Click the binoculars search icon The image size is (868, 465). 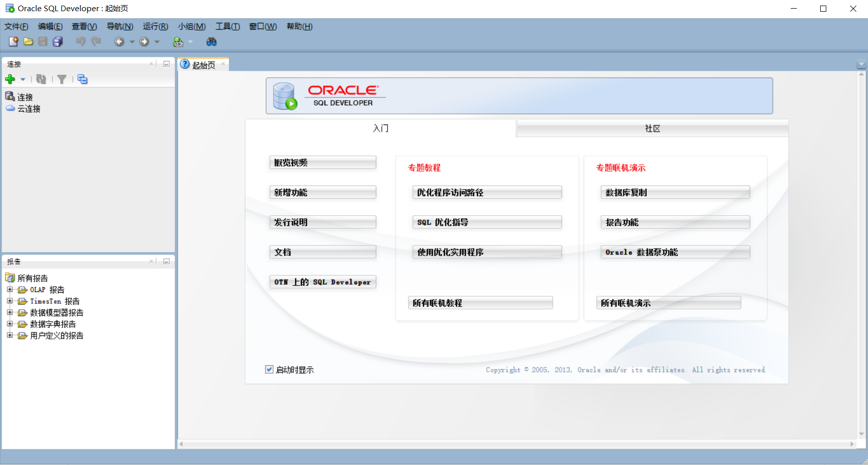pos(212,42)
